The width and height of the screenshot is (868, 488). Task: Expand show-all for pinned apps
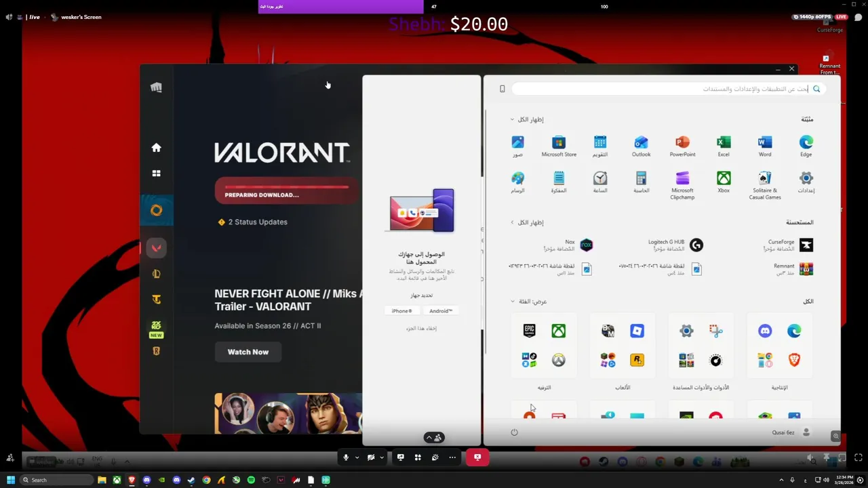click(x=528, y=119)
